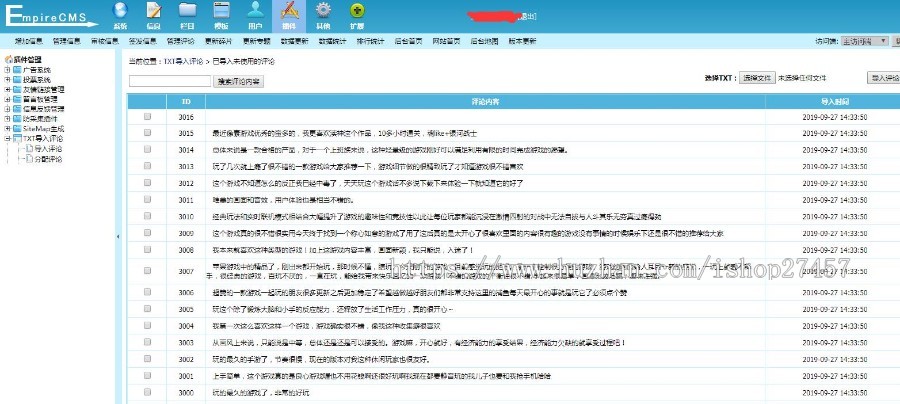
Task: Open 数据更新 in the submenu bar
Action: (294, 41)
